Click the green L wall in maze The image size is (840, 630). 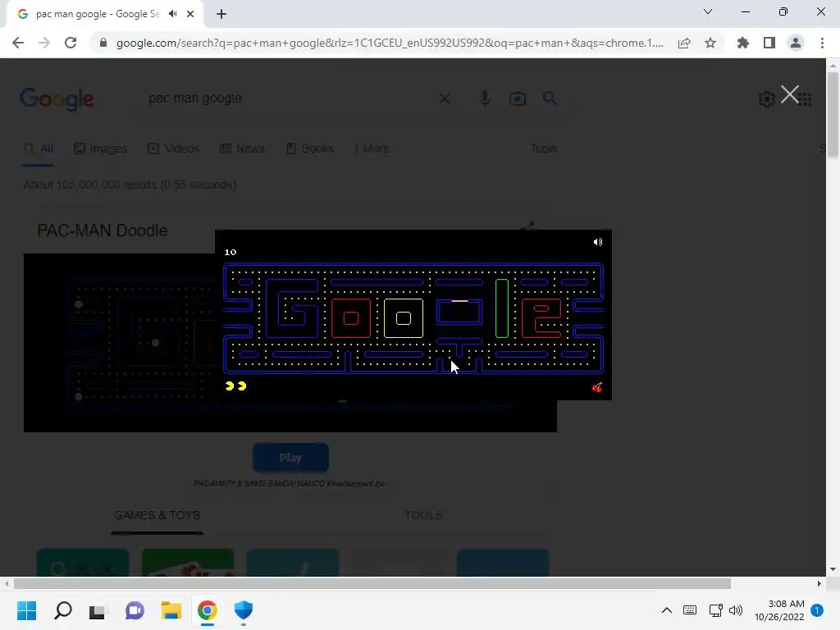point(502,308)
